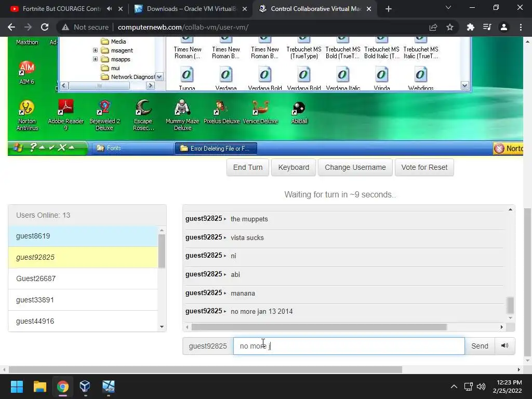The height and width of the screenshot is (399, 532).
Task: Select Fonts window in VM taskbar
Action: click(x=132, y=148)
